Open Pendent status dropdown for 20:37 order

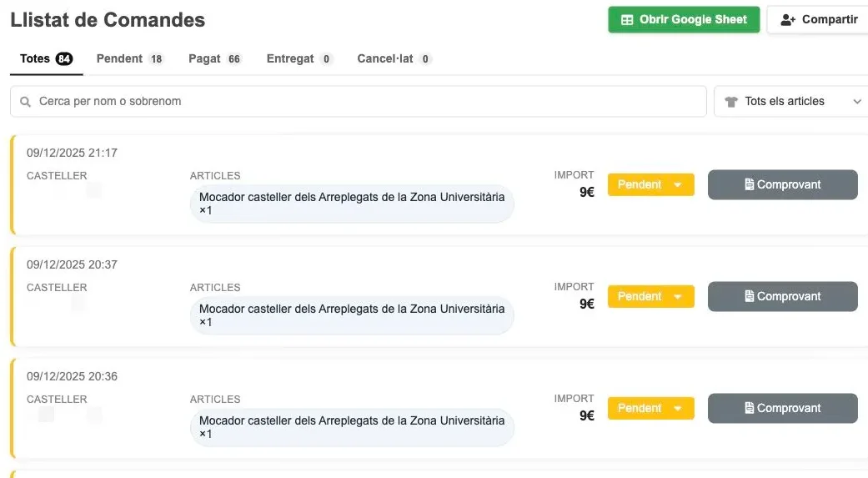650,296
